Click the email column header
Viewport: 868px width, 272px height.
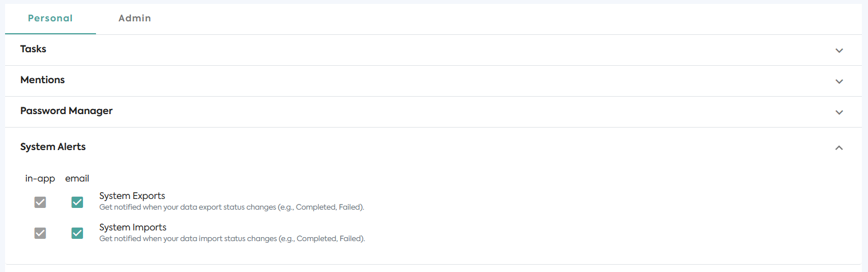click(77, 179)
